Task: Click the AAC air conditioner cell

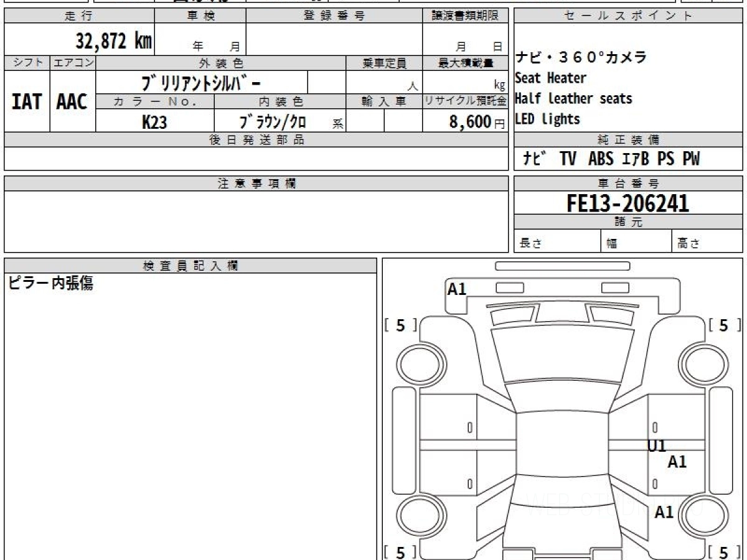Action: point(72,102)
